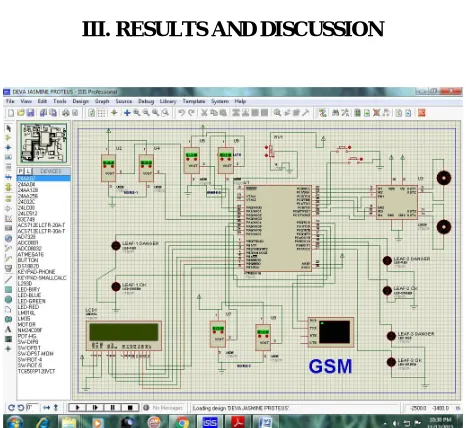Save the current design
Screen dimensions: 466x428
[x=30, y=113]
